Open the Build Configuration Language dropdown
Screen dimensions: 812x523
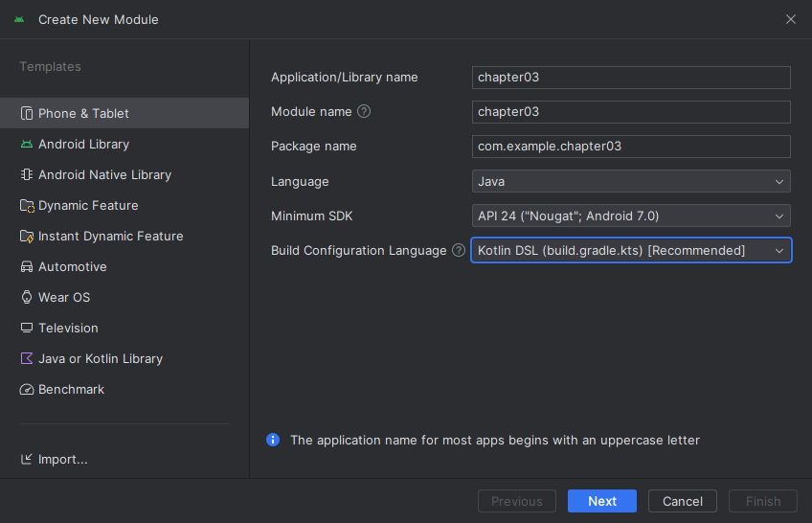click(631, 251)
